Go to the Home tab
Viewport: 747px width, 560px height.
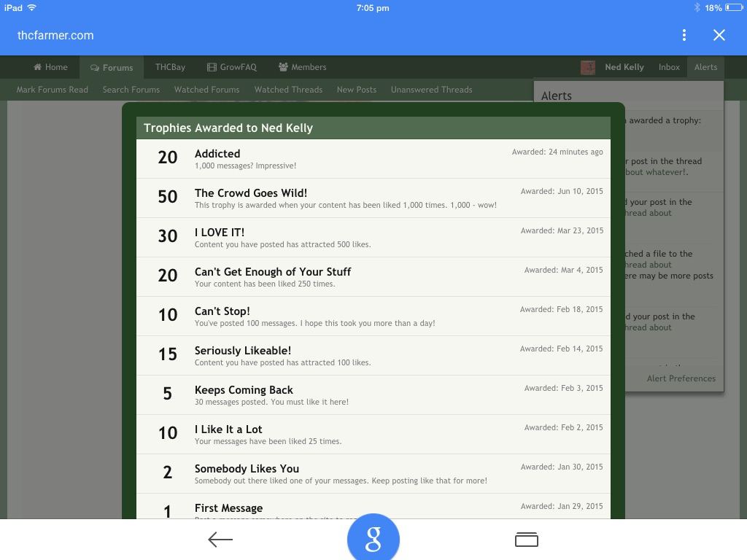[50, 67]
